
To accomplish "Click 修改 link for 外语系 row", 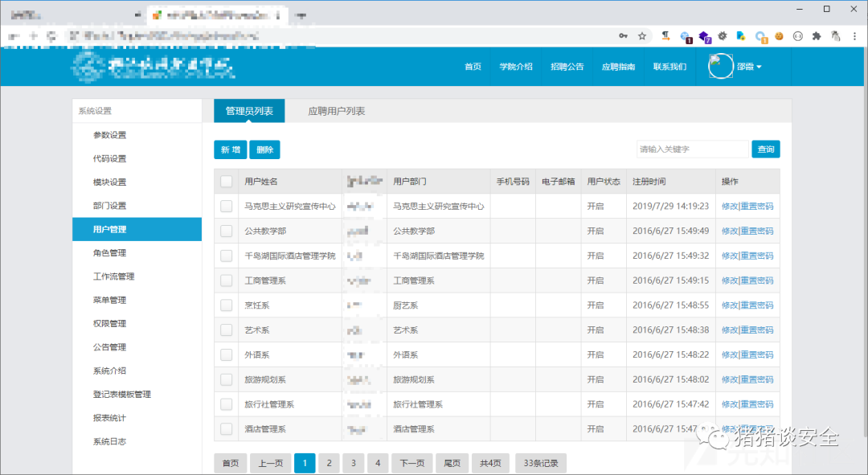I will pyautogui.click(x=730, y=355).
